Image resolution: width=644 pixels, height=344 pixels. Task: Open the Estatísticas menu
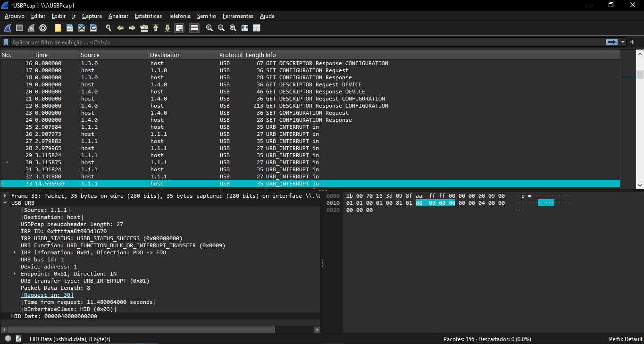148,16
